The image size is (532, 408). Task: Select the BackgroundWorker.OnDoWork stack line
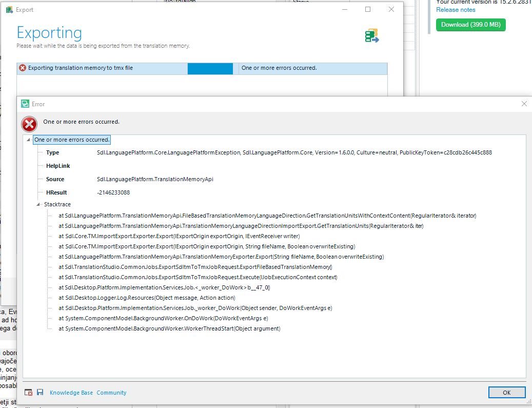click(x=163, y=318)
